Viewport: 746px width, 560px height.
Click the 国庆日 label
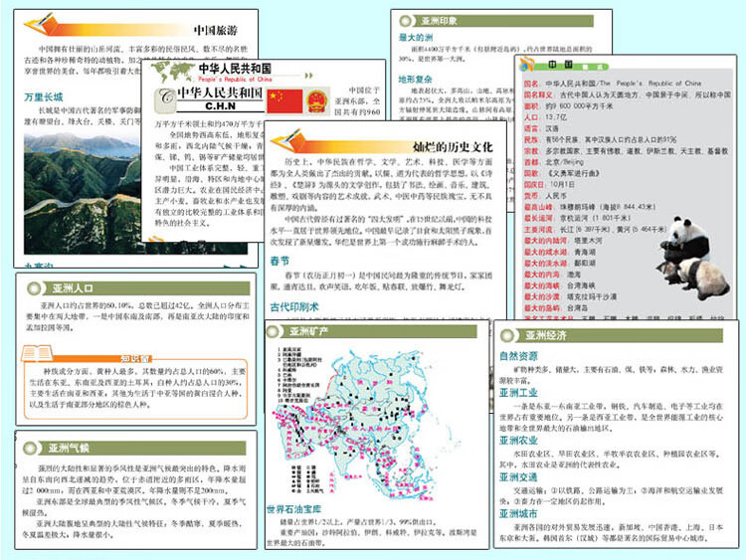534,184
